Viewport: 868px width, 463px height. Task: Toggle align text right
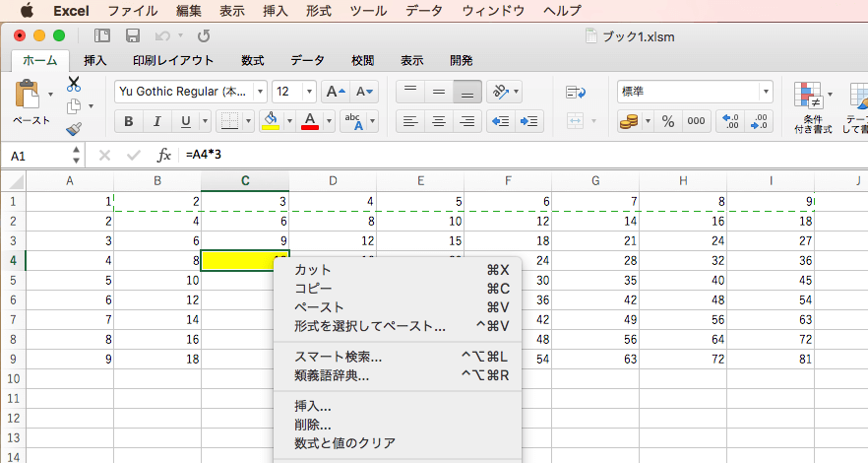(x=467, y=121)
